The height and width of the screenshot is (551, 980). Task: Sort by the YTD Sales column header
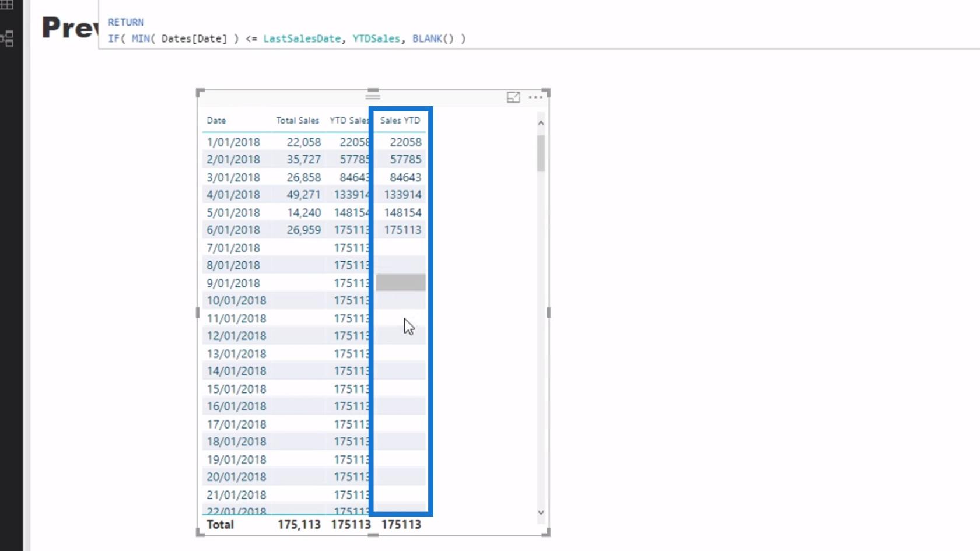(349, 121)
